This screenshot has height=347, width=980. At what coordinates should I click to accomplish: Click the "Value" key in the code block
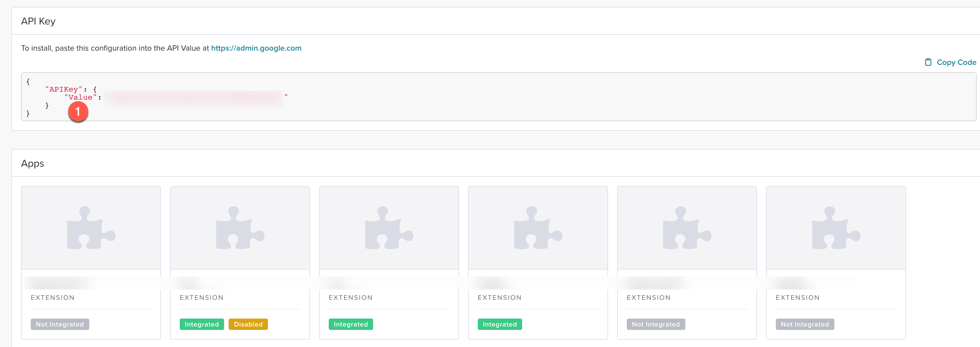[x=80, y=97]
